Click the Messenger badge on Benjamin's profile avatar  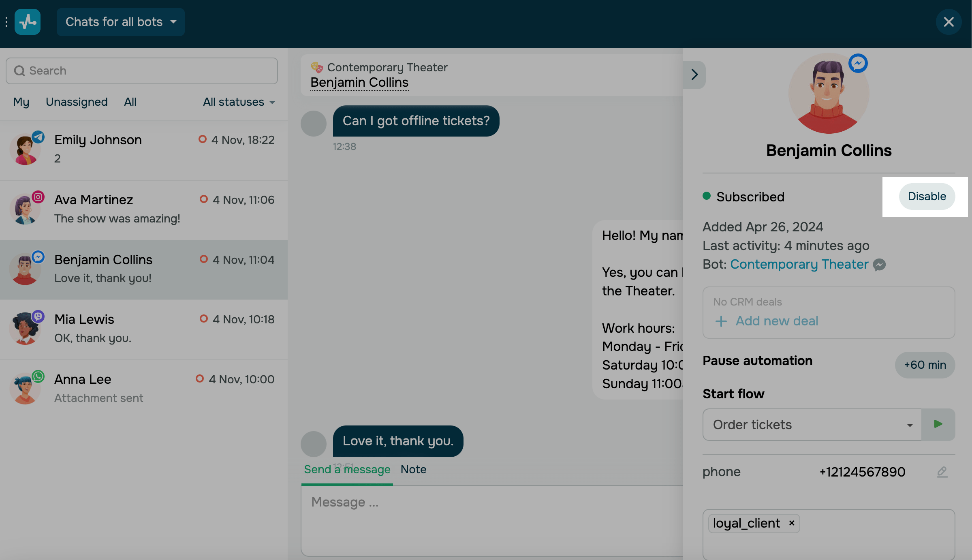(858, 63)
